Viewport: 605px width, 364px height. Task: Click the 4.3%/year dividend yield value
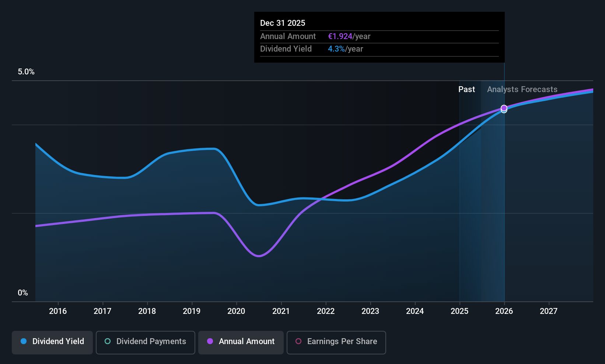coord(346,49)
